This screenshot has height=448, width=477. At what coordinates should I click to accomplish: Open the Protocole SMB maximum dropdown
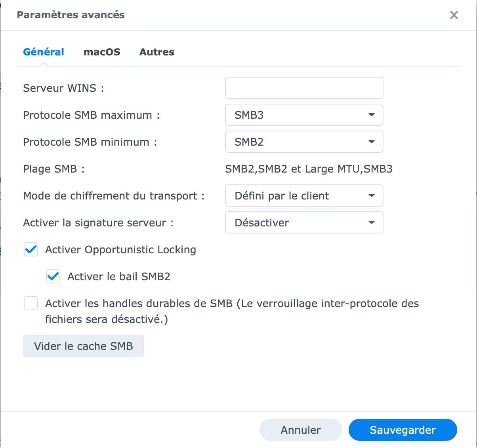pos(304,115)
